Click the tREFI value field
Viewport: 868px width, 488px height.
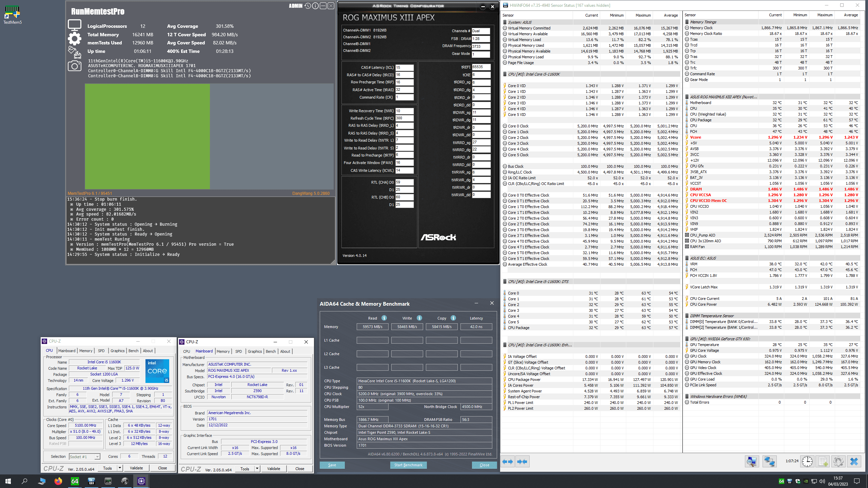coord(481,67)
